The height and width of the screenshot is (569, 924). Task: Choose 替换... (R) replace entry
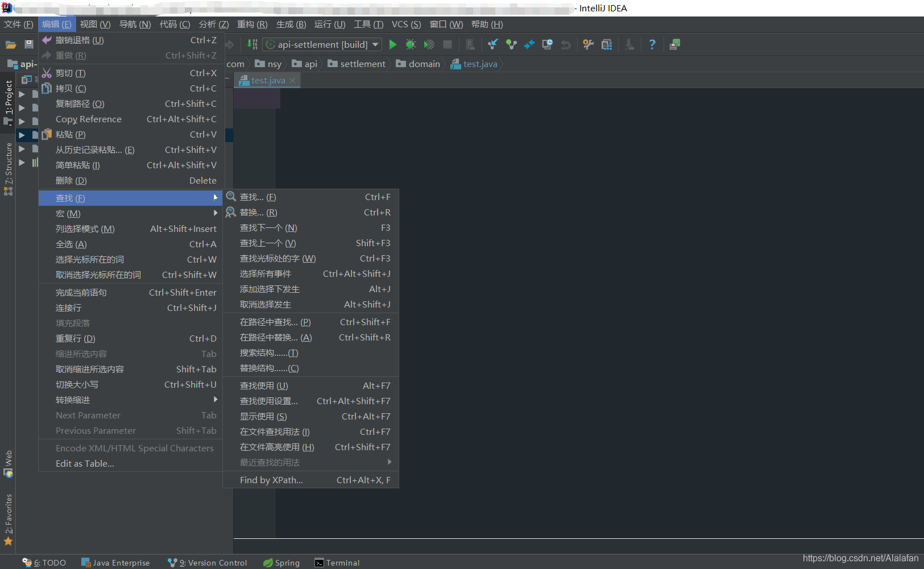[310, 213]
